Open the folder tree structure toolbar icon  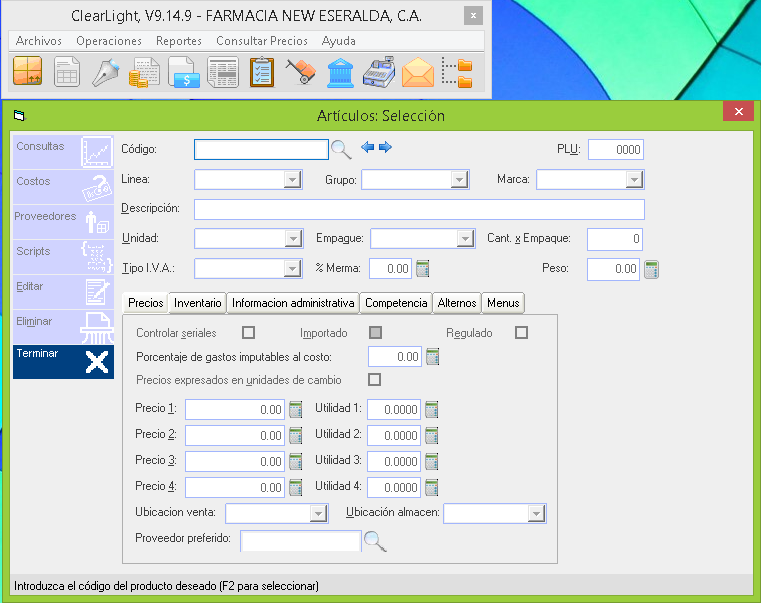(x=457, y=72)
